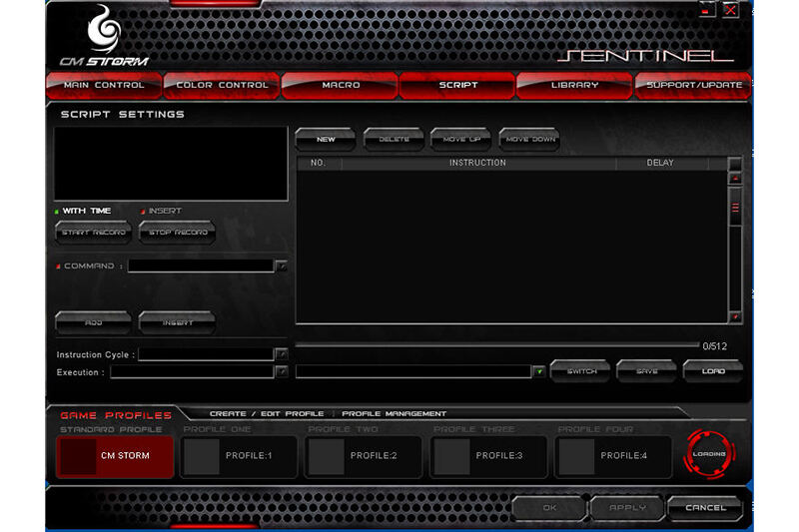Open Profile Management link
The image size is (799, 532).
pyautogui.click(x=394, y=414)
